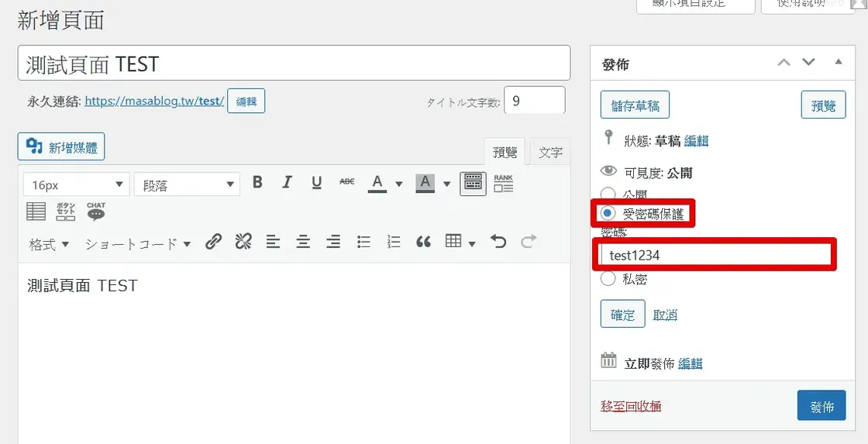Open the table insert grid icon
The height and width of the screenshot is (444, 868).
point(453,242)
